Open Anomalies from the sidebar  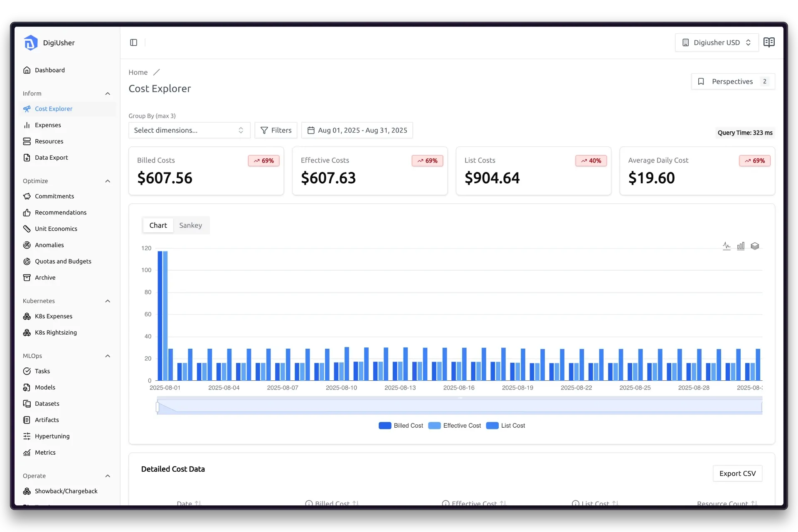coord(49,245)
